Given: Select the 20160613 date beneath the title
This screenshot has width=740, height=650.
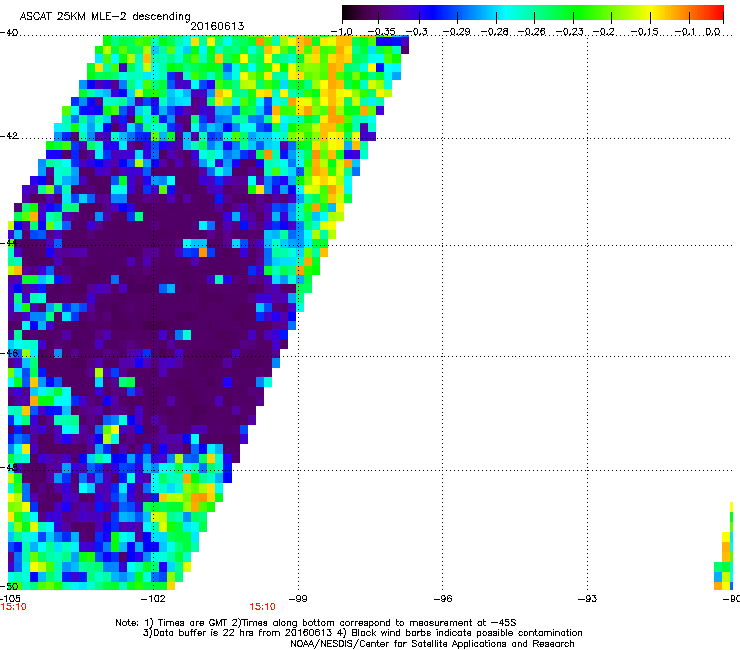Looking at the screenshot, I should coord(217,26).
